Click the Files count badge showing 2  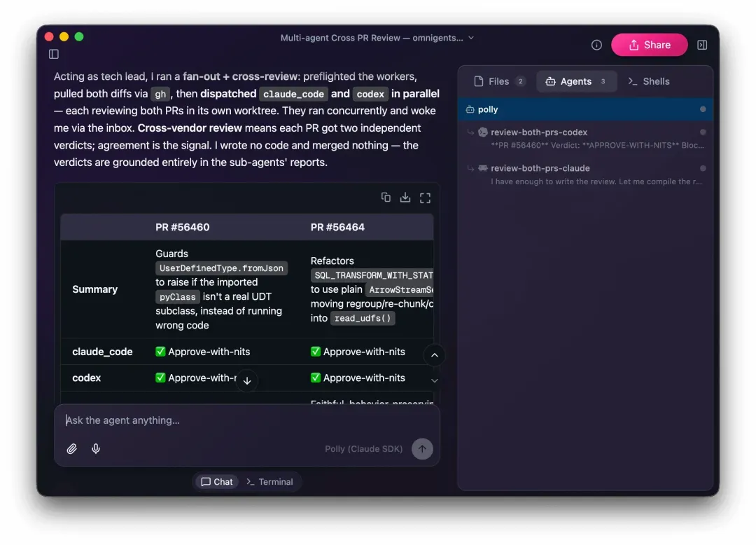coord(520,81)
